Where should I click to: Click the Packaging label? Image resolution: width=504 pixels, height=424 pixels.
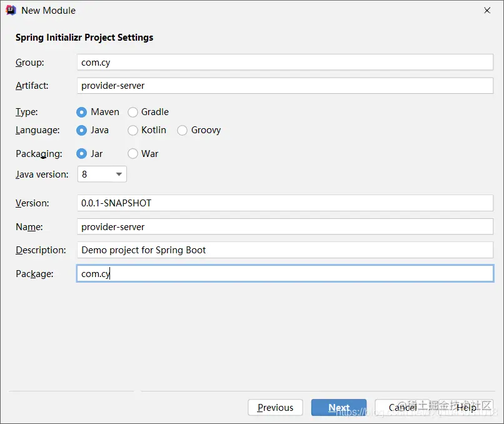coord(39,154)
